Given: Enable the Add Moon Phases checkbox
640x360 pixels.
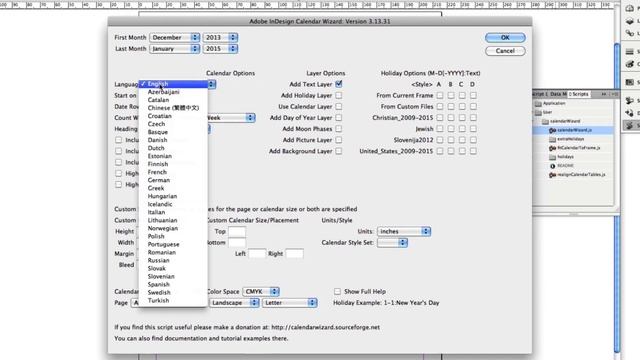Looking at the screenshot, I should tap(339, 129).
